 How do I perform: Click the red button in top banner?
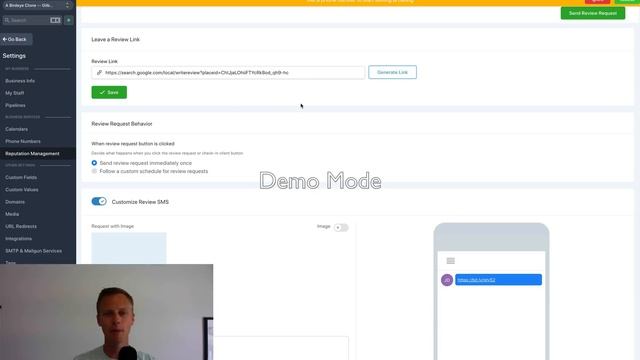(598, 1)
